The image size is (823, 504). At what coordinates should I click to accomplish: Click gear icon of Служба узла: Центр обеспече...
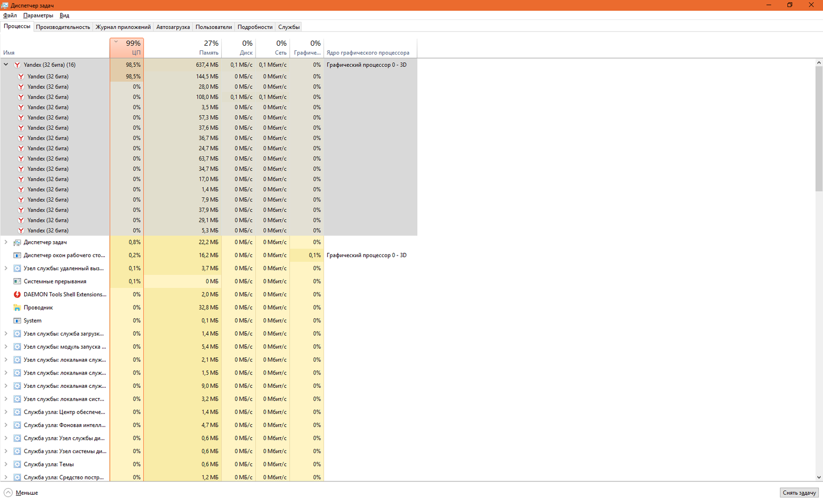point(17,412)
